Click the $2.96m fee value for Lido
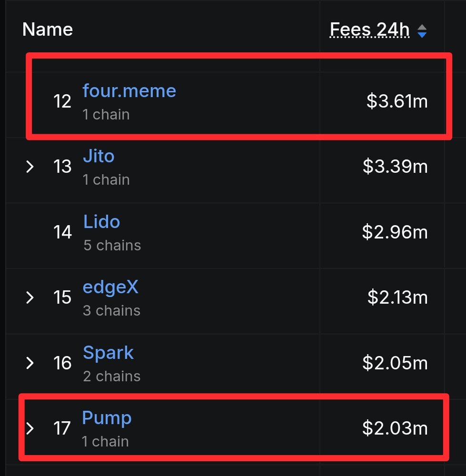This screenshot has width=466, height=476. pos(395,232)
